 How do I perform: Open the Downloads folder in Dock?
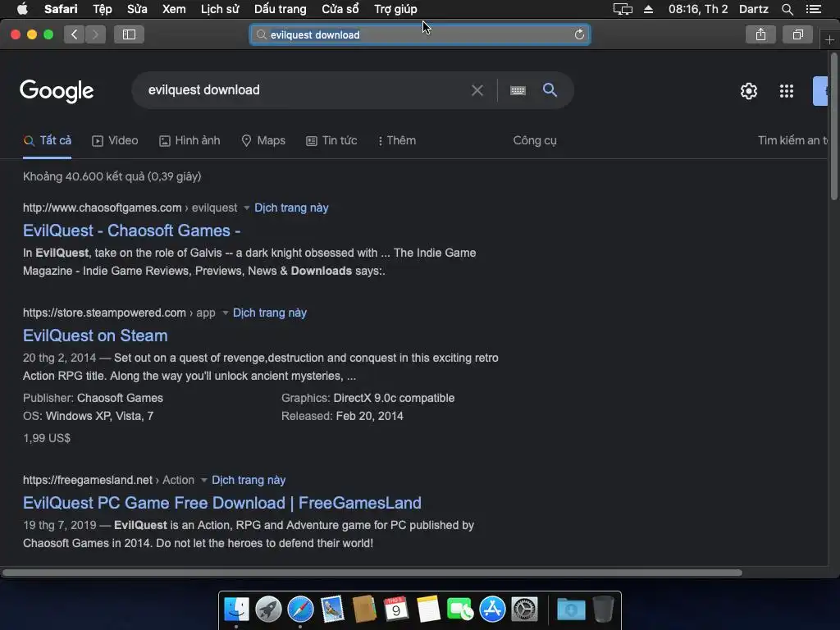click(571, 609)
